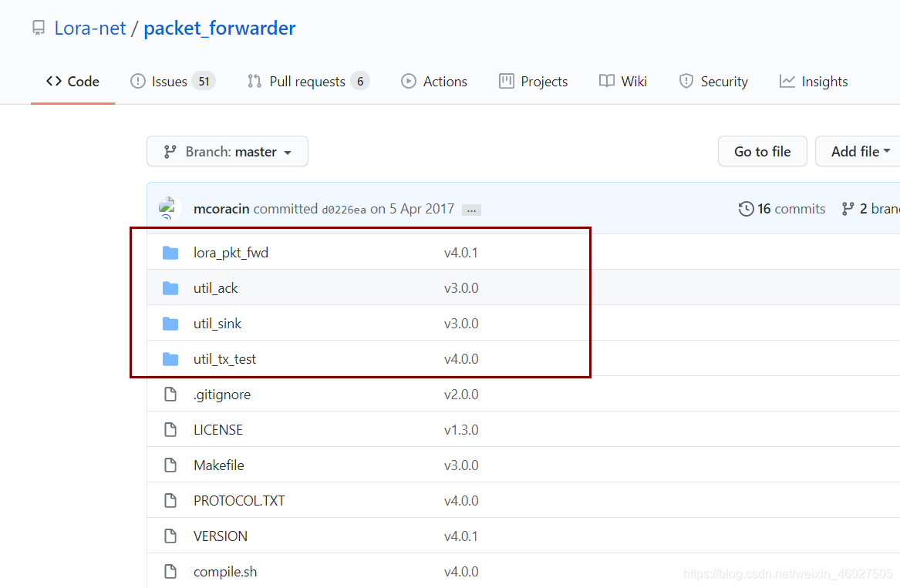
Task: Open the Add file dropdown
Action: coord(858,152)
